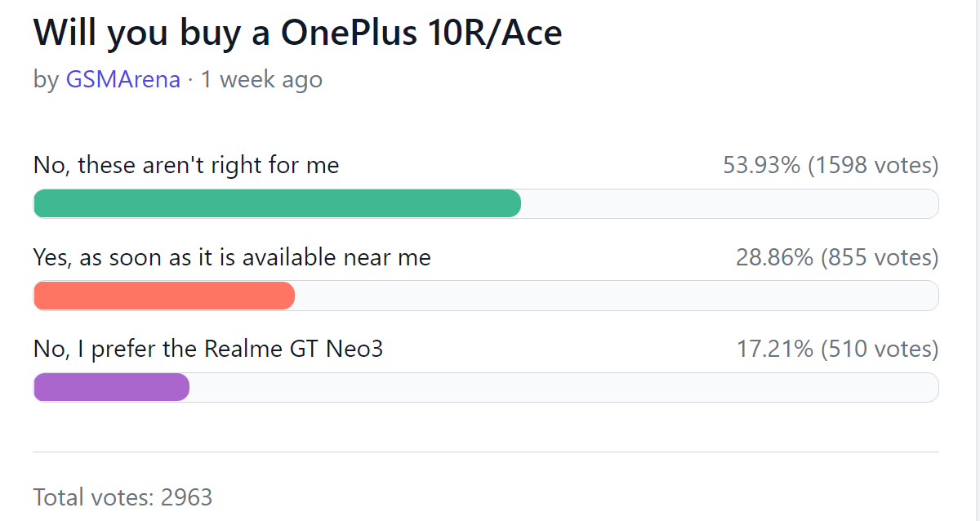Select "Yes, as soon as it is available" option
Screen dimensions: 980x521
point(232,258)
